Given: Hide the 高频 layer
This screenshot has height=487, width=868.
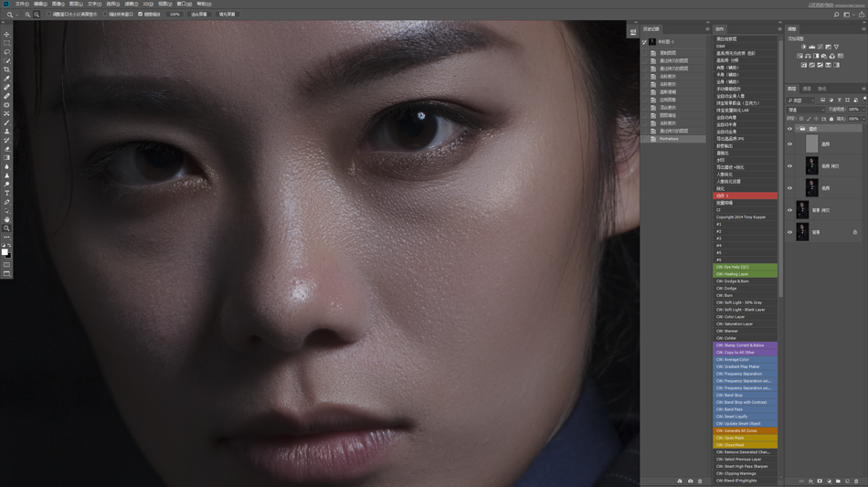Looking at the screenshot, I should click(x=790, y=143).
